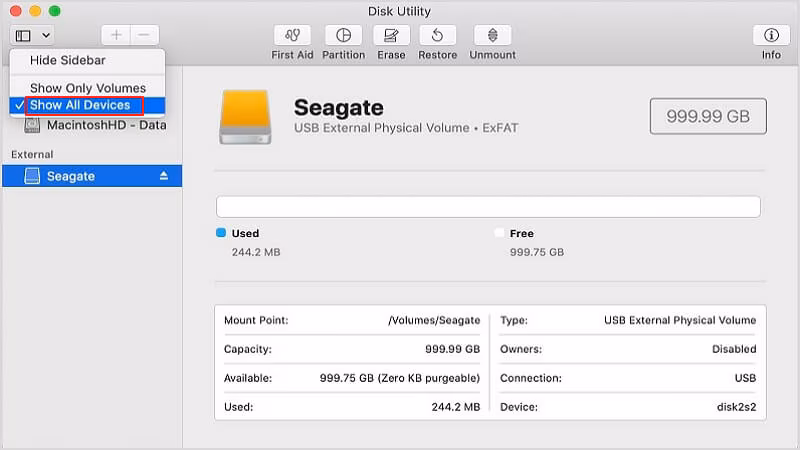This screenshot has height=450, width=800.
Task: Open the Info panel
Action: tap(771, 35)
